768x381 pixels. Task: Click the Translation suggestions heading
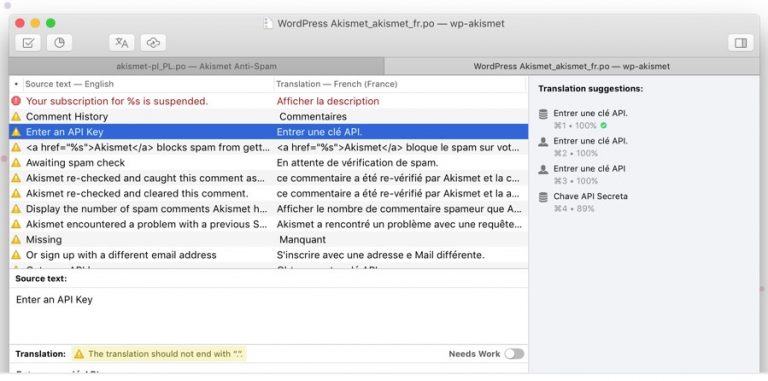[590, 89]
